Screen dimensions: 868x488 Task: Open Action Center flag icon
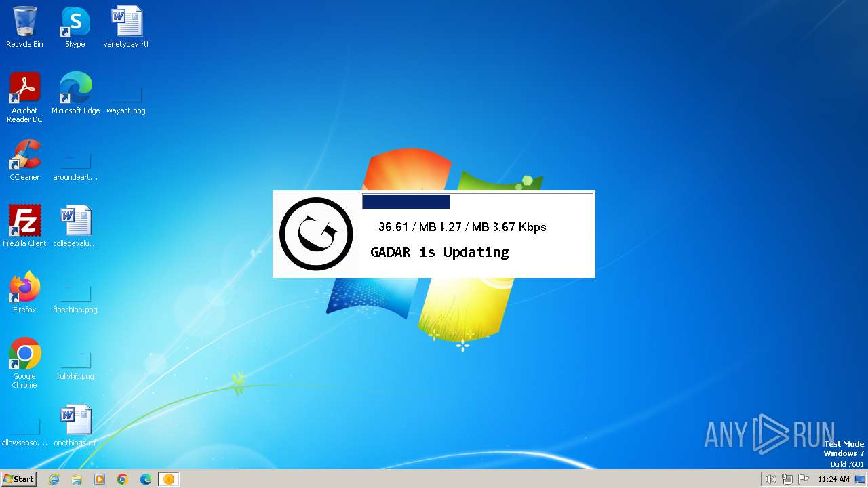pos(804,479)
